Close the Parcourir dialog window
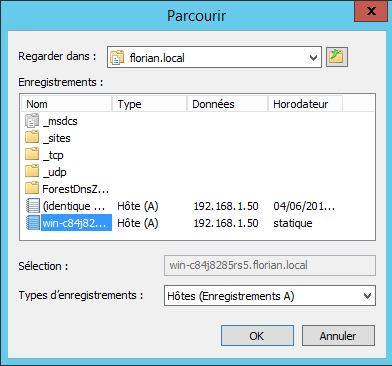This screenshot has width=392, height=366. click(371, 12)
